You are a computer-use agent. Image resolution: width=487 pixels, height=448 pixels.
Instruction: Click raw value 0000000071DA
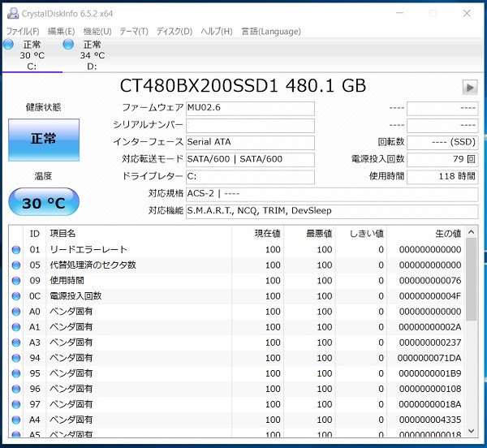[429, 358]
